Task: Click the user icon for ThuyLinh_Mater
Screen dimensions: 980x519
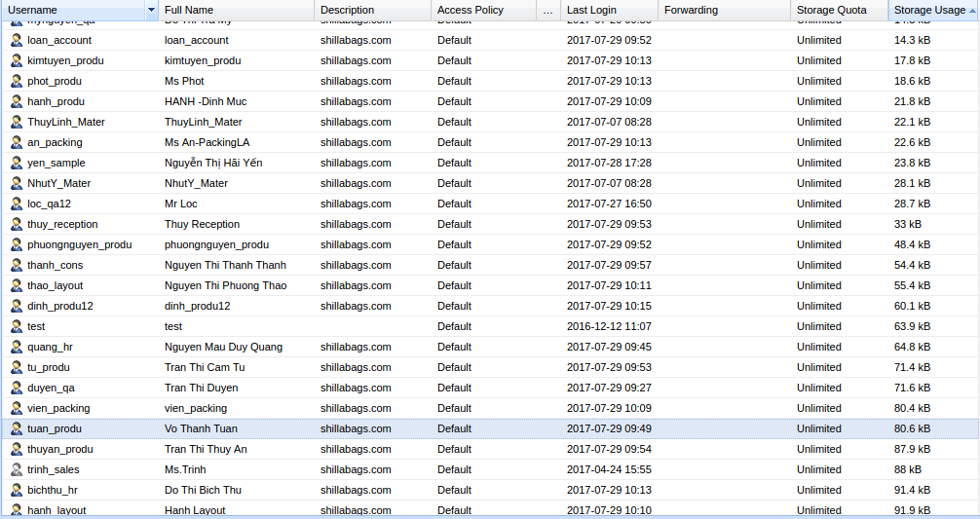Action: (17, 122)
